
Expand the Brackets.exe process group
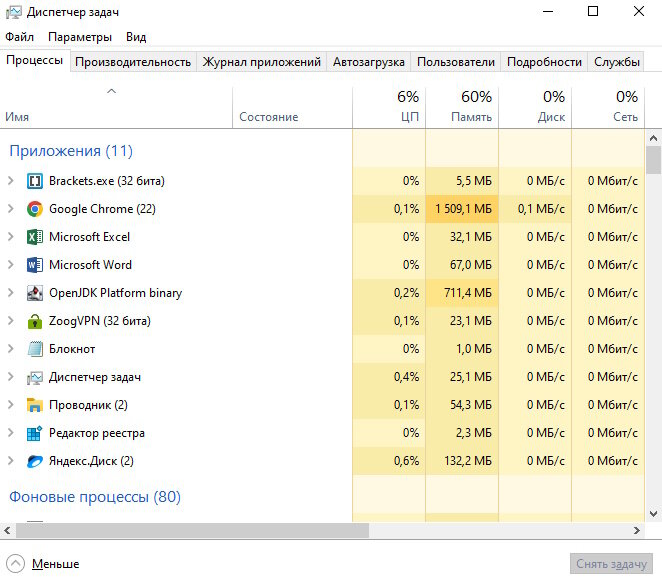coord(11,181)
